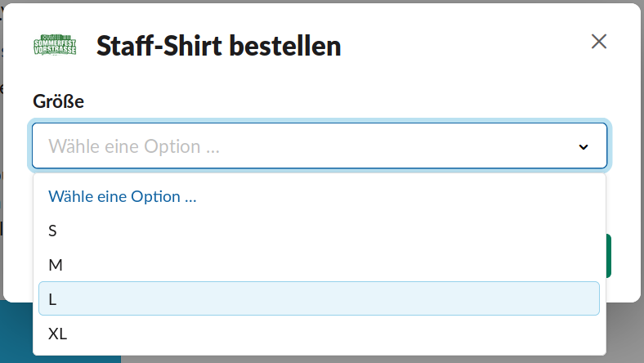644x363 pixels.
Task: Click the empty space right of the M option
Action: (327, 265)
